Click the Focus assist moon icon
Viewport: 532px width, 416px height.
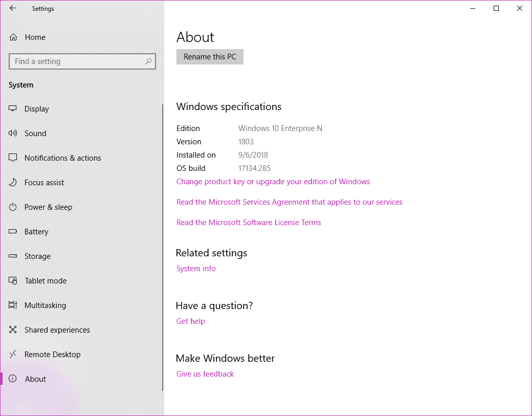pos(13,183)
